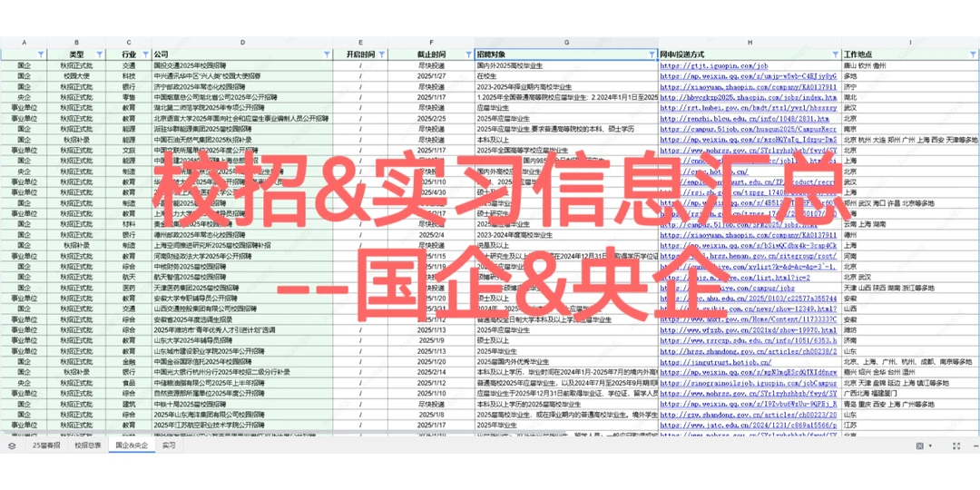980x490 pixels.
Task: Select column I header
Action: tap(910, 42)
